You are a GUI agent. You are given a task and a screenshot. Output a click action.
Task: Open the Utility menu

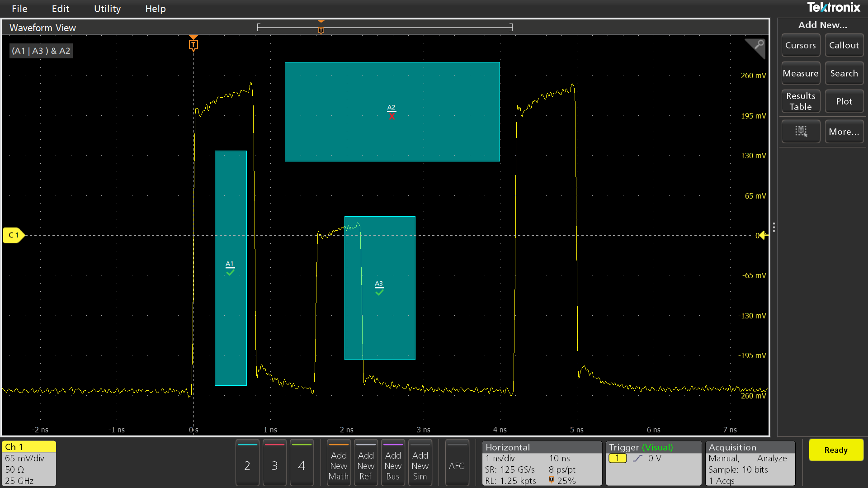107,9
